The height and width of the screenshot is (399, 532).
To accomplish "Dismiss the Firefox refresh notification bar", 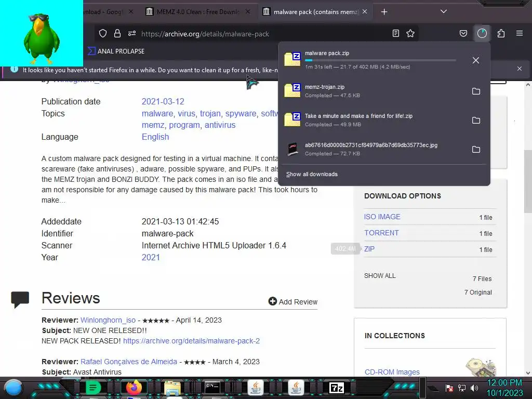I will [x=520, y=69].
